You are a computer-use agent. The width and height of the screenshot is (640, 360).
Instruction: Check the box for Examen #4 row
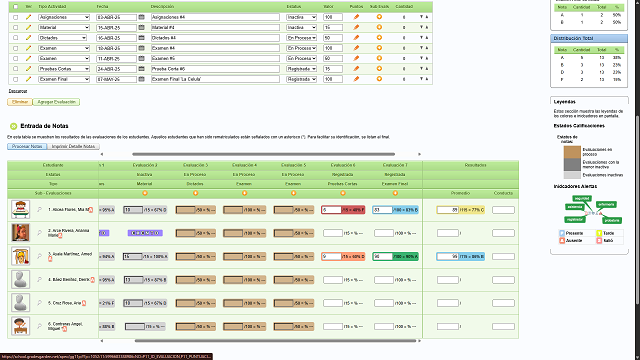tap(16, 48)
